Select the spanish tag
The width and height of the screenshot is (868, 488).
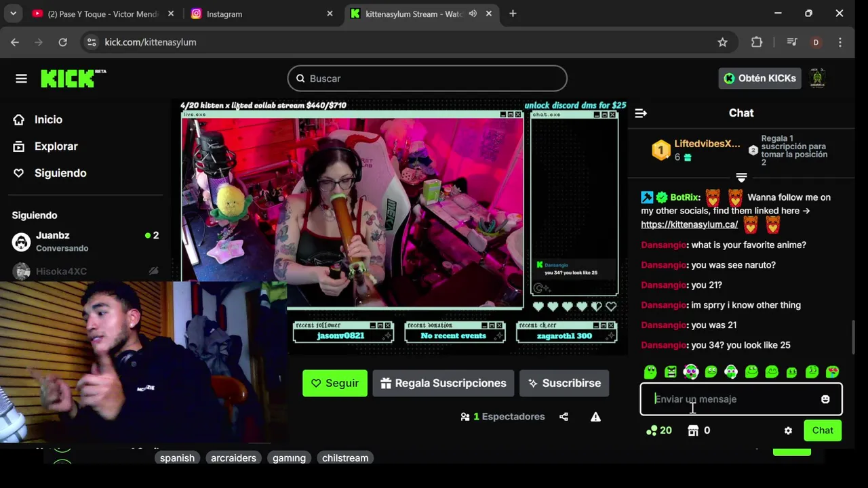pyautogui.click(x=177, y=458)
